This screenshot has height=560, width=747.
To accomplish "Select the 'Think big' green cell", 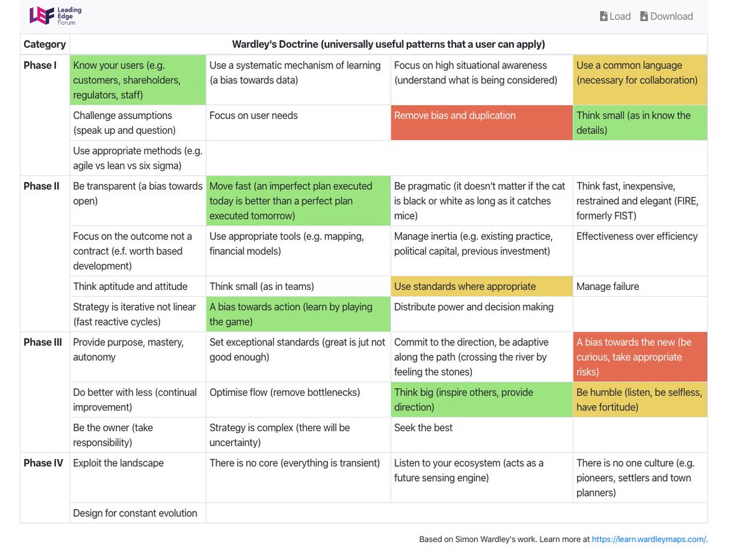I will tap(481, 399).
